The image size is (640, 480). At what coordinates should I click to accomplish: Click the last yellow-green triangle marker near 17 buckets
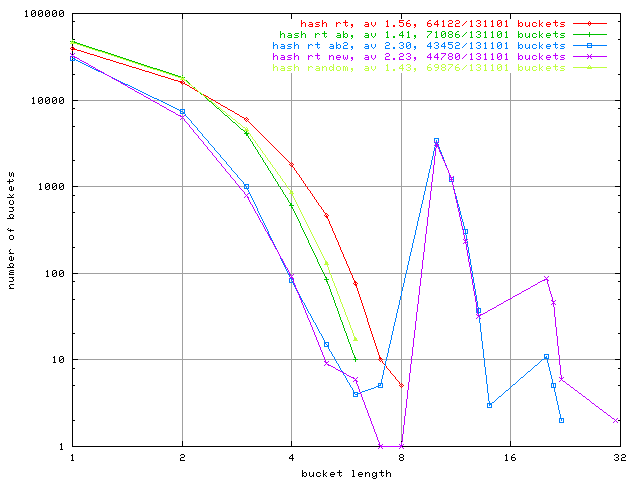tap(356, 339)
